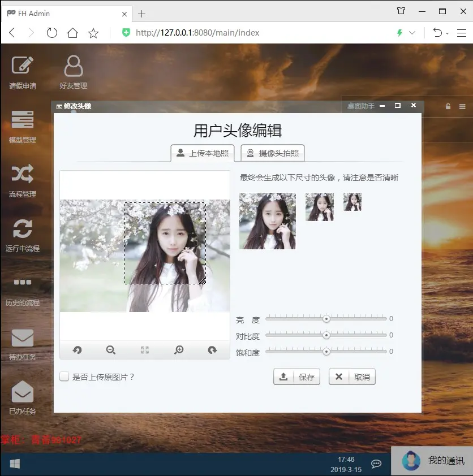Click the desktop assistant lock icon
Image resolution: width=473 pixels, height=476 pixels.
pos(448,106)
